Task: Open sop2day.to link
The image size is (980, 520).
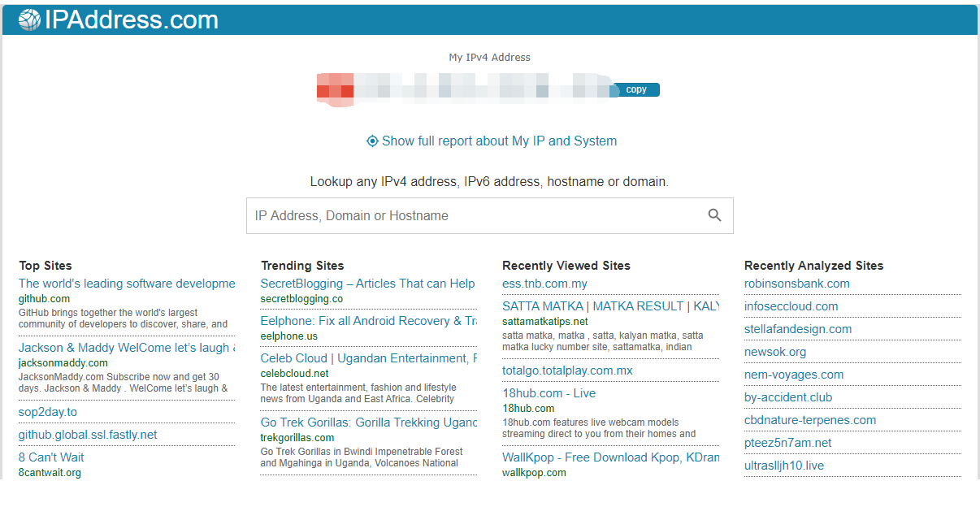Action: (48, 412)
